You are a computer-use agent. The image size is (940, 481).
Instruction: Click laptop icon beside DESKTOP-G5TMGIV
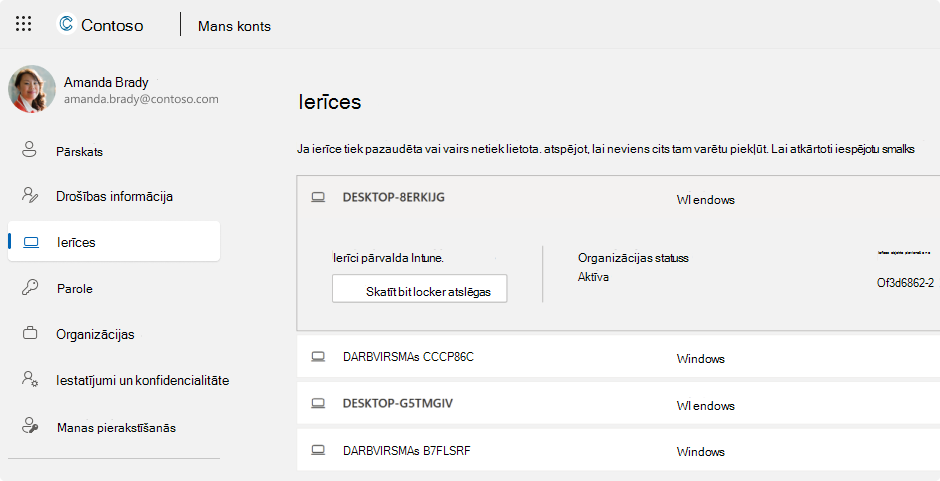318,404
